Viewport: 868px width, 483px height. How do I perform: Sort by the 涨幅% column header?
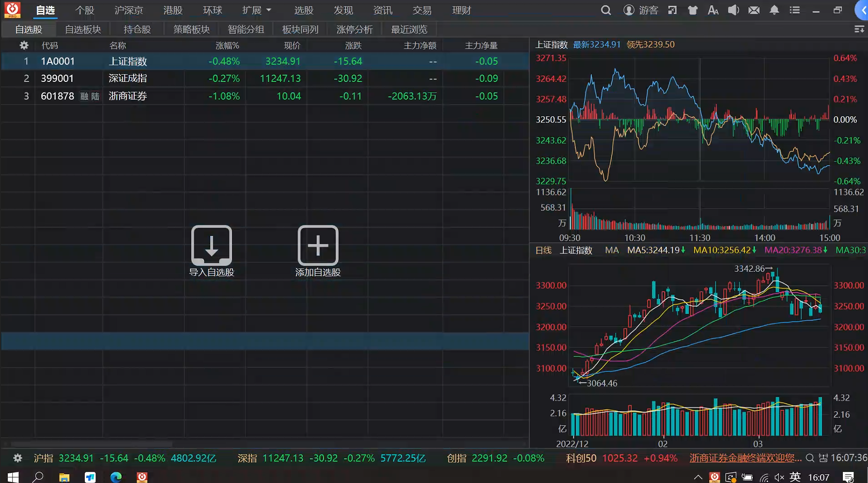pos(227,46)
